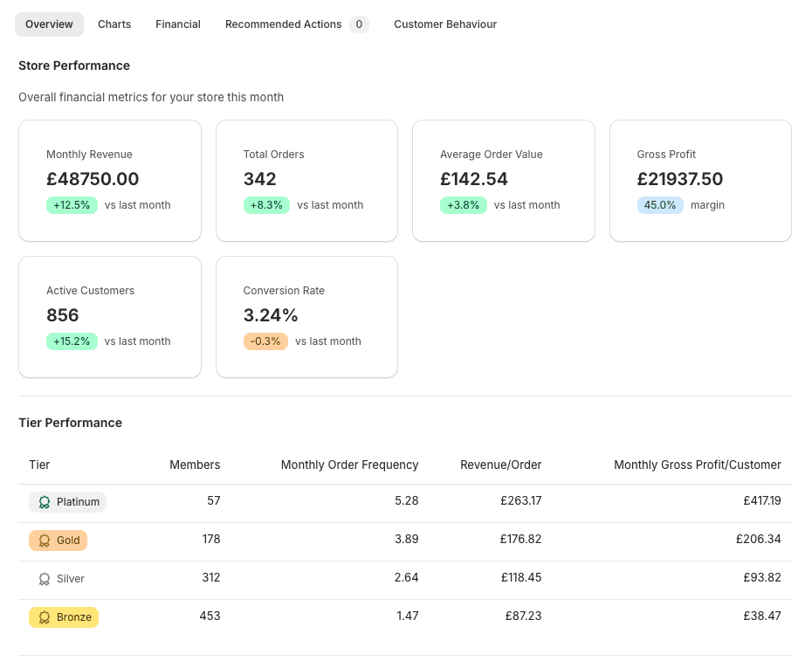The image size is (812, 668).
Task: Click the Silver tier award icon
Action: point(45,579)
